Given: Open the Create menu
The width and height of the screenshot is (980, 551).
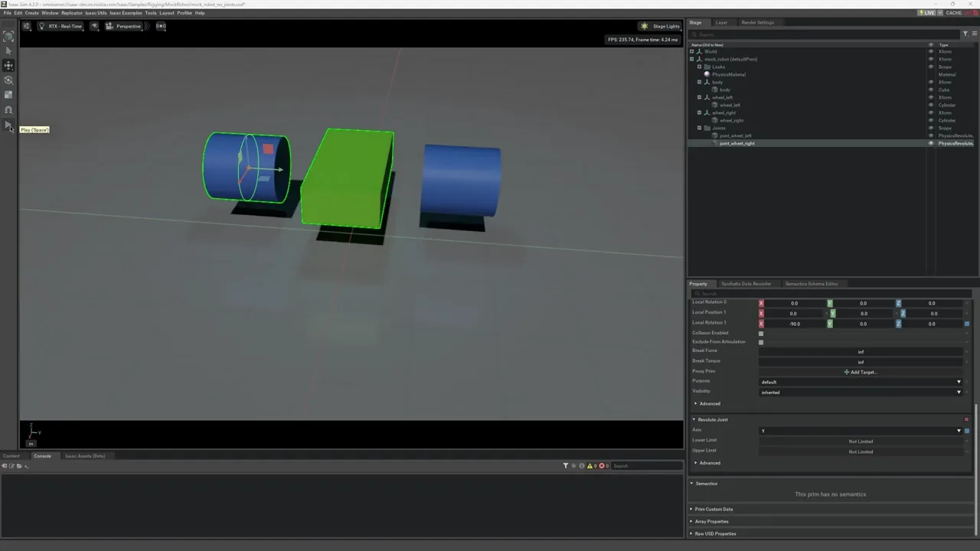Looking at the screenshot, I should coord(31,13).
